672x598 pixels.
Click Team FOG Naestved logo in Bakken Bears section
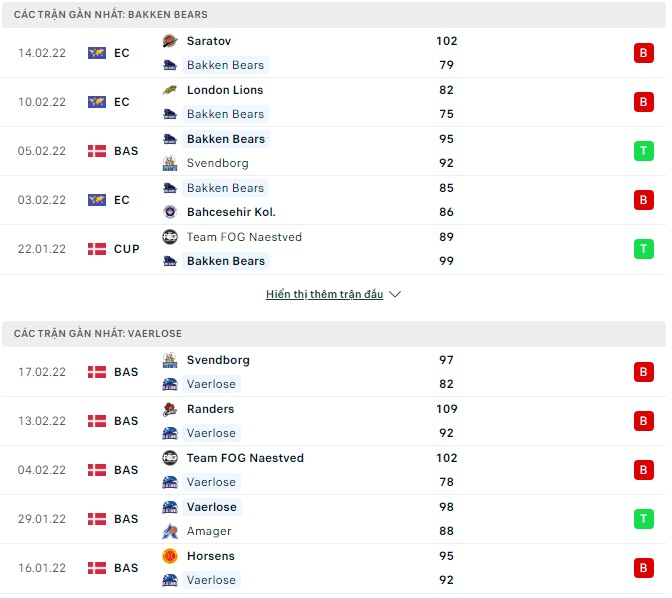coord(170,237)
